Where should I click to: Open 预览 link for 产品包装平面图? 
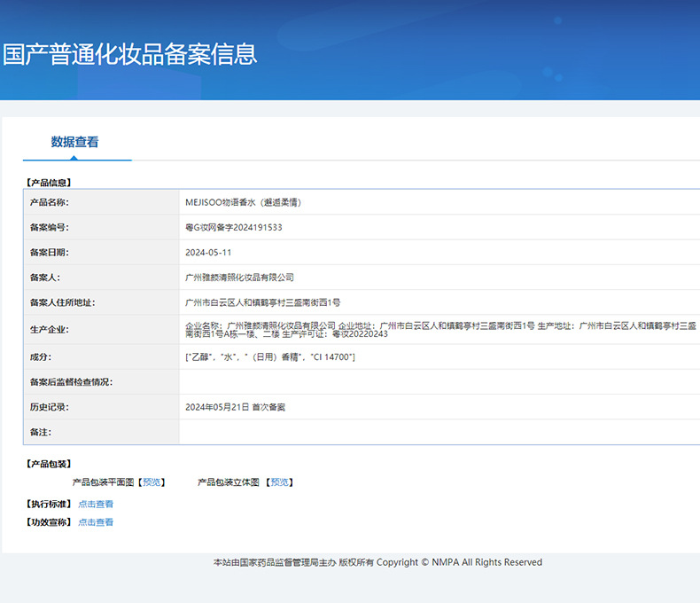[x=152, y=482]
